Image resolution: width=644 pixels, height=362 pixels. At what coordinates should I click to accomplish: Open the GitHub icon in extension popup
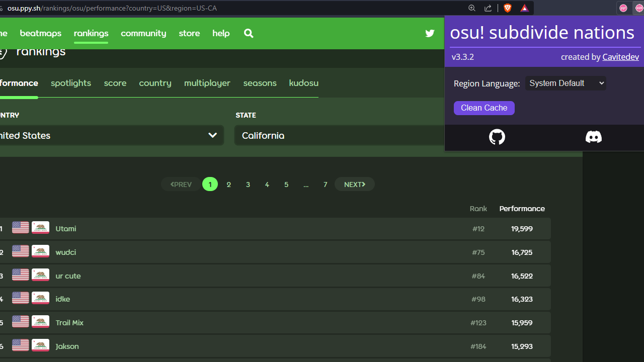[x=497, y=137]
